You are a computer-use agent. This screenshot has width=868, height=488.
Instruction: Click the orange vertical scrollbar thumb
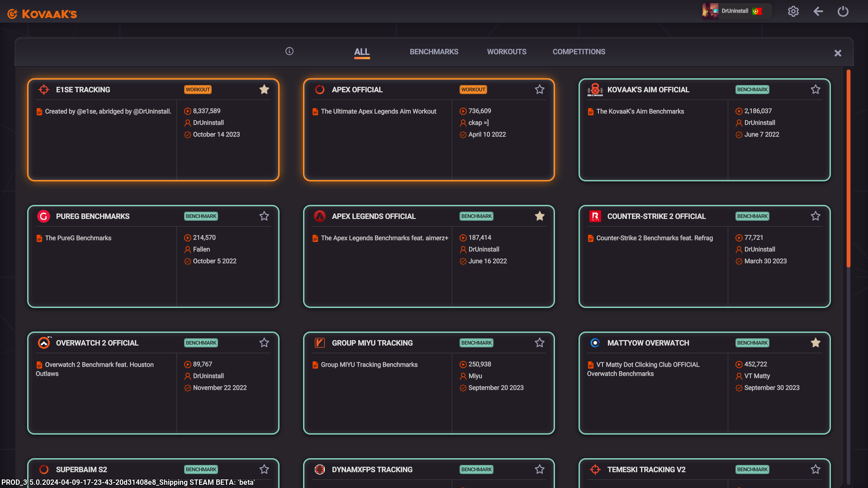pyautogui.click(x=848, y=167)
